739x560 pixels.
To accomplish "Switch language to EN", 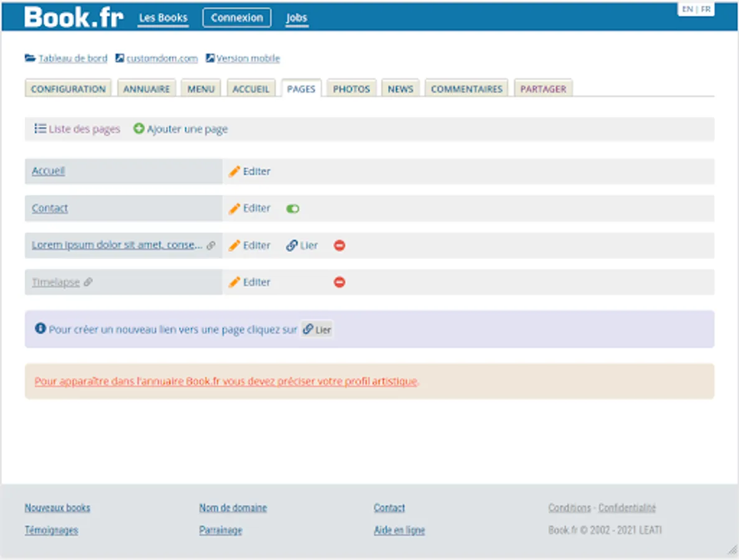I will 687,9.
